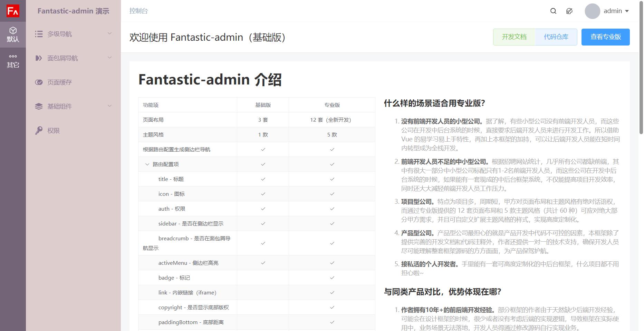Click the page vertical scrollbar
The height and width of the screenshot is (331, 644).
641,67
